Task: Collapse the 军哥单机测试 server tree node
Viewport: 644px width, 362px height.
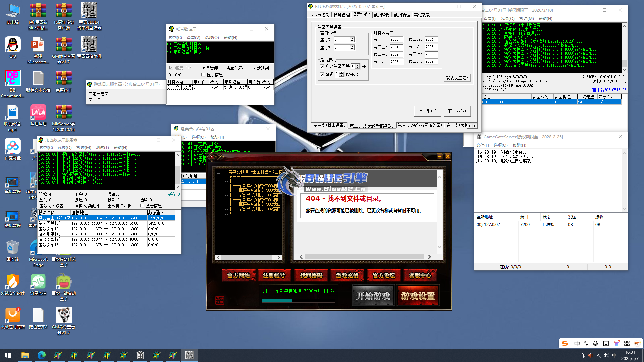Action: [219, 172]
